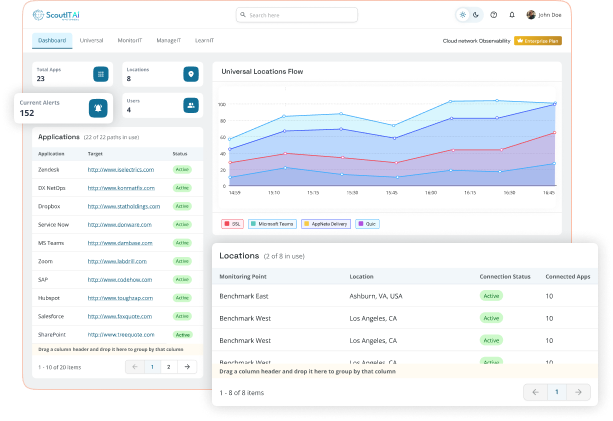This screenshot has width=613, height=421.
Task: Click the Locations map pin icon
Action: [191, 74]
